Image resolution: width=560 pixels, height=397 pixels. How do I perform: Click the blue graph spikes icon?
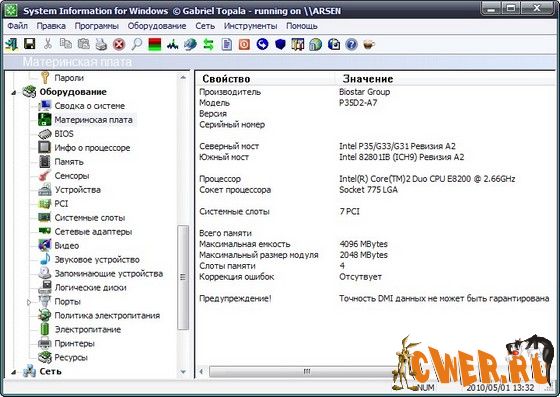pos(172,44)
